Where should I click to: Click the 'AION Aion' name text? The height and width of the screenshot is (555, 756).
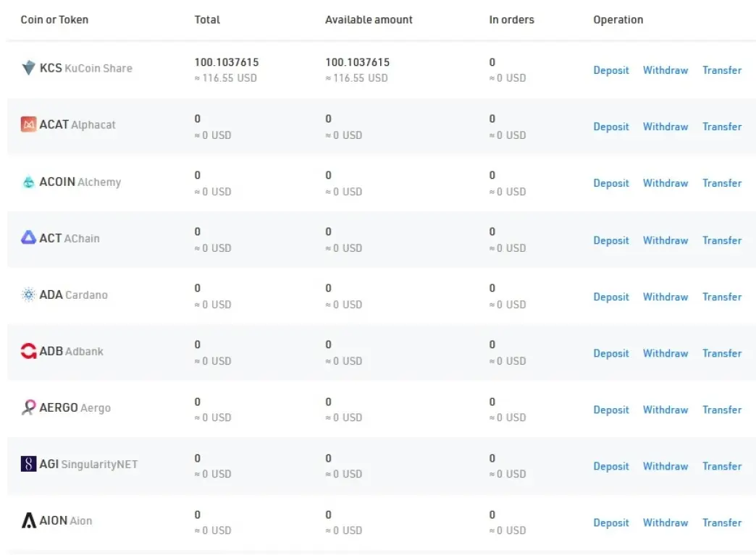tap(66, 521)
